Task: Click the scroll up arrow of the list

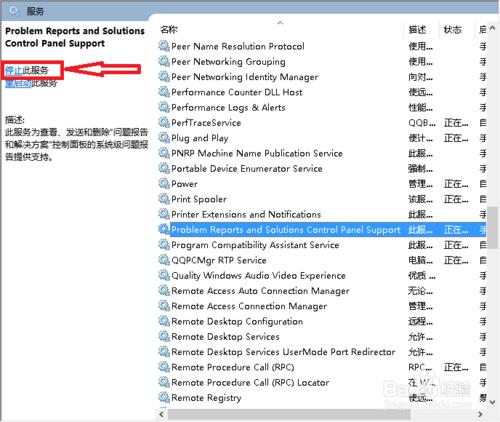Action: point(492,29)
